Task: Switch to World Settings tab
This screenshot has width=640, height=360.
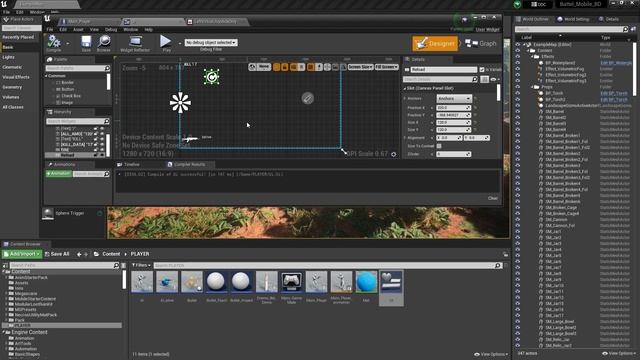Action: click(573, 19)
